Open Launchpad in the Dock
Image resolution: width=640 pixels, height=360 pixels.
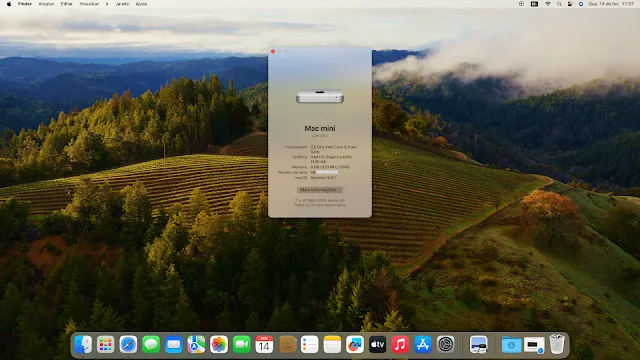[106, 344]
